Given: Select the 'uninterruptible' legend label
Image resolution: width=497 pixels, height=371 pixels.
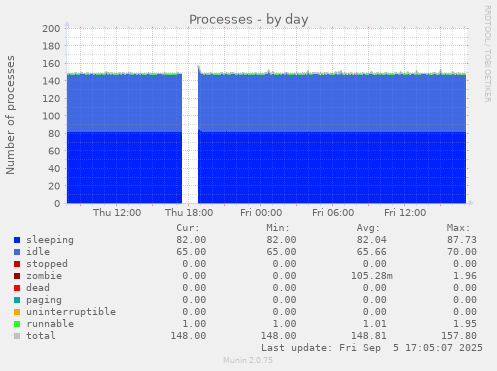Looking at the screenshot, I should (x=71, y=312).
